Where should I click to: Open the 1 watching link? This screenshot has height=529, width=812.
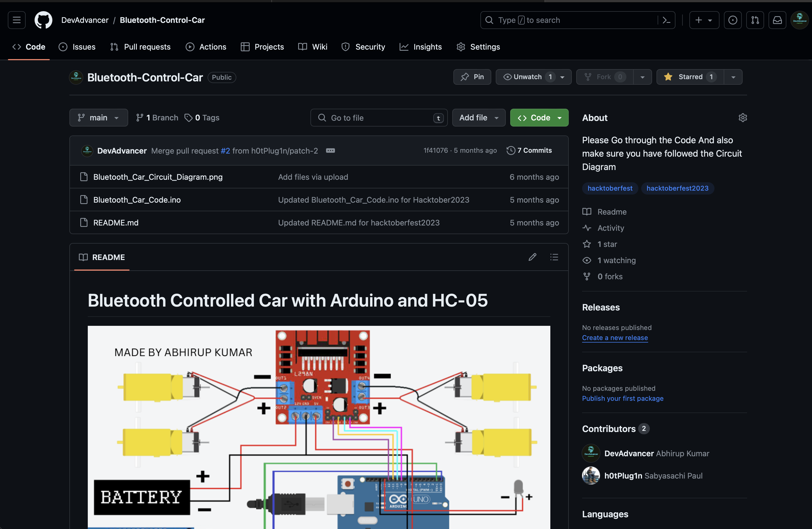[616, 260]
